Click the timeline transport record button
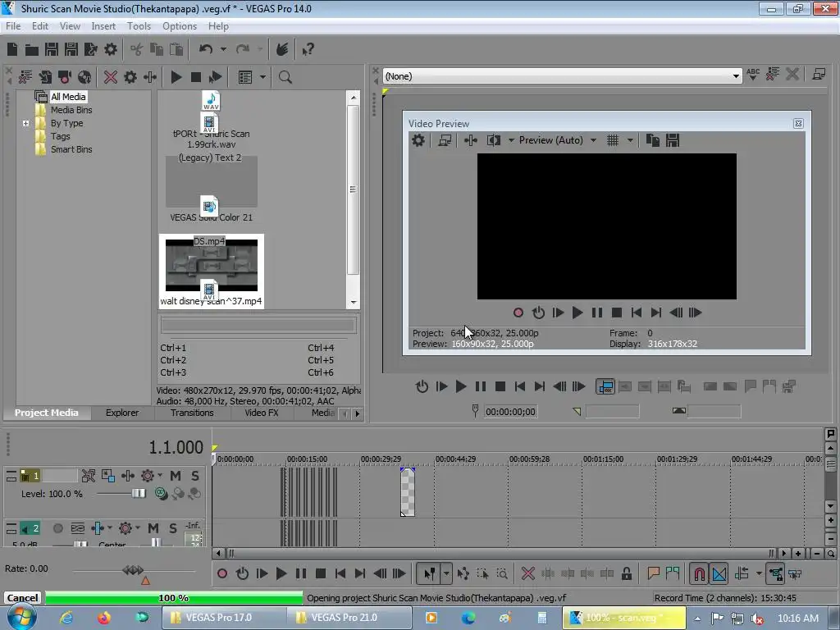The height and width of the screenshot is (630, 840). tap(222, 573)
